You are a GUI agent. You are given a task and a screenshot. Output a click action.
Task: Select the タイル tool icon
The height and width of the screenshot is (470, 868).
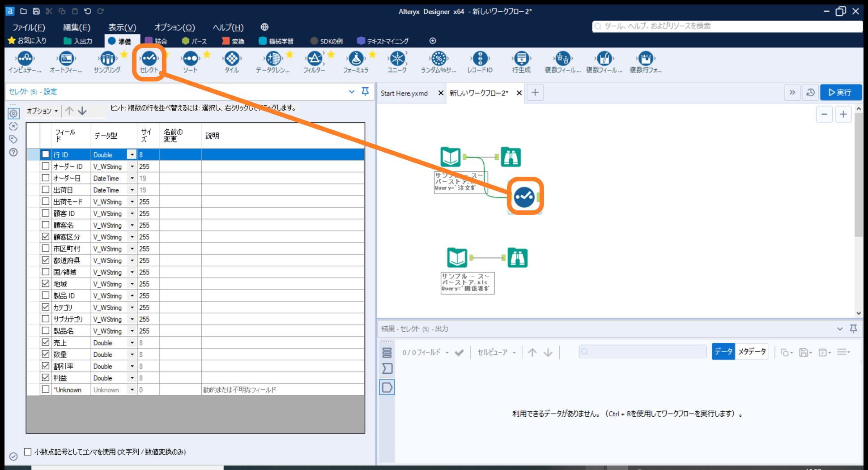[232, 59]
